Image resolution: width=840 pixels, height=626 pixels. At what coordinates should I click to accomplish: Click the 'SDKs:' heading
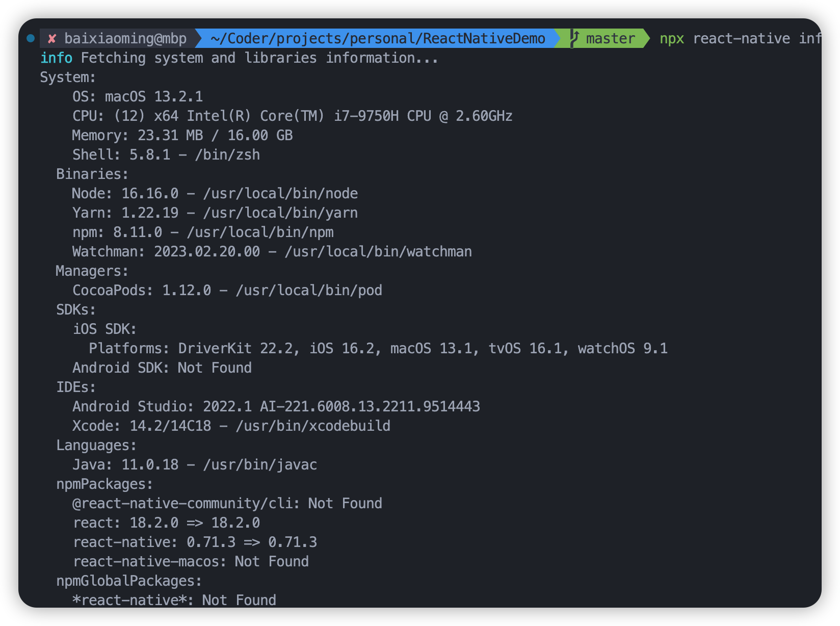click(76, 310)
